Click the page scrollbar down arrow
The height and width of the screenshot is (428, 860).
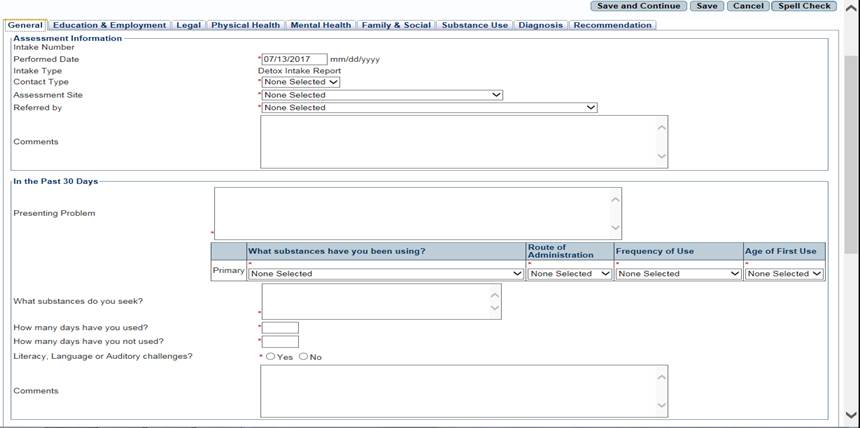pos(851,414)
